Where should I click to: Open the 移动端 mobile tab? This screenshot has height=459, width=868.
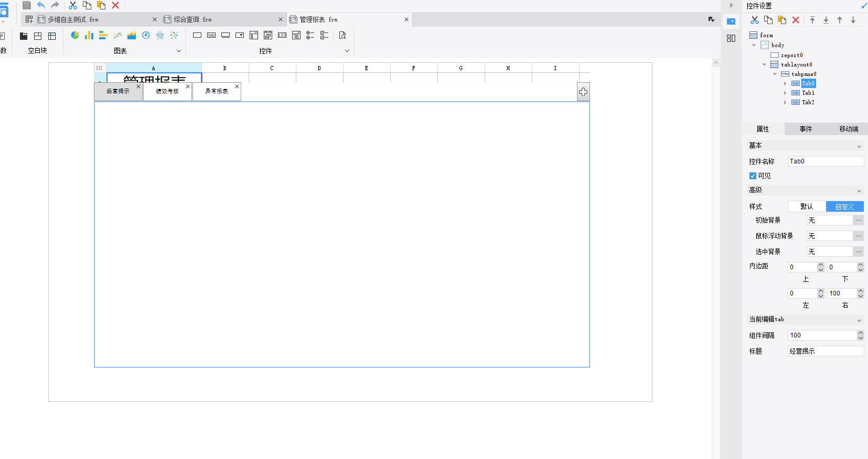point(849,129)
